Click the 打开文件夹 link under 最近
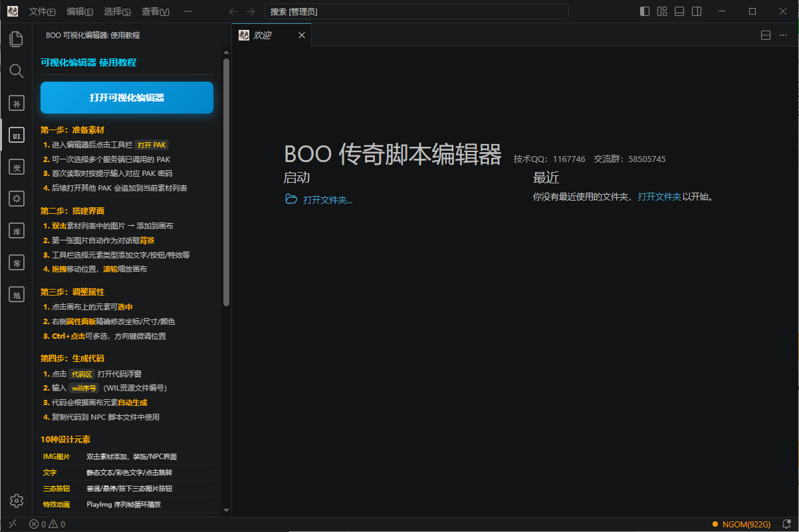The width and height of the screenshot is (799, 532). click(x=659, y=197)
